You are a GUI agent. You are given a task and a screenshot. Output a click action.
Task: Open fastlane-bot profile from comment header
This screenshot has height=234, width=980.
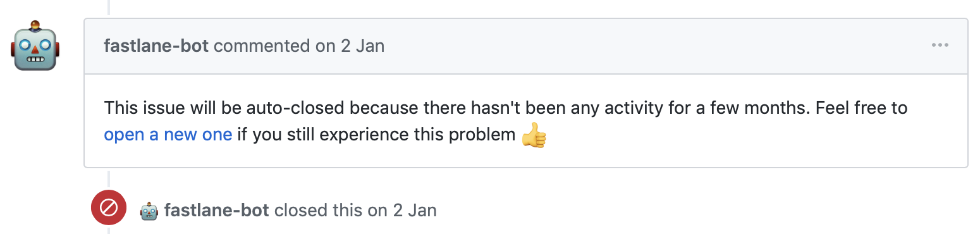pyautogui.click(x=156, y=46)
